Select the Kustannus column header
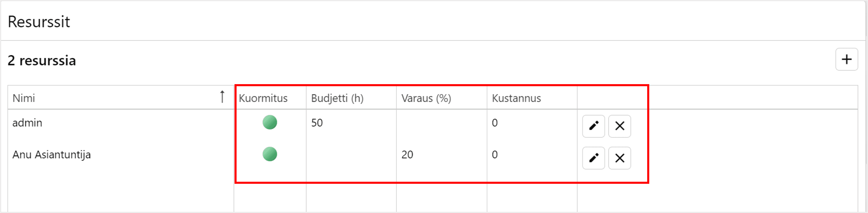Image resolution: width=868 pixels, height=213 pixels. click(516, 98)
